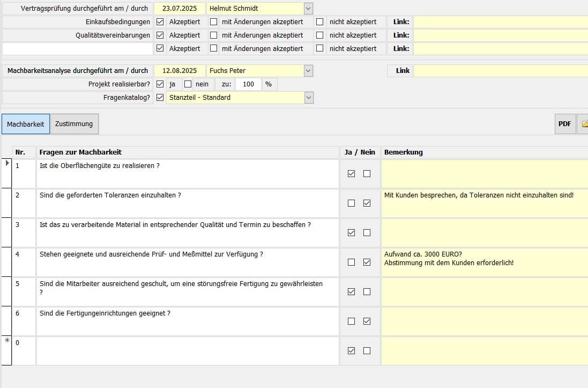Check the Ja box for question 2

coord(351,203)
